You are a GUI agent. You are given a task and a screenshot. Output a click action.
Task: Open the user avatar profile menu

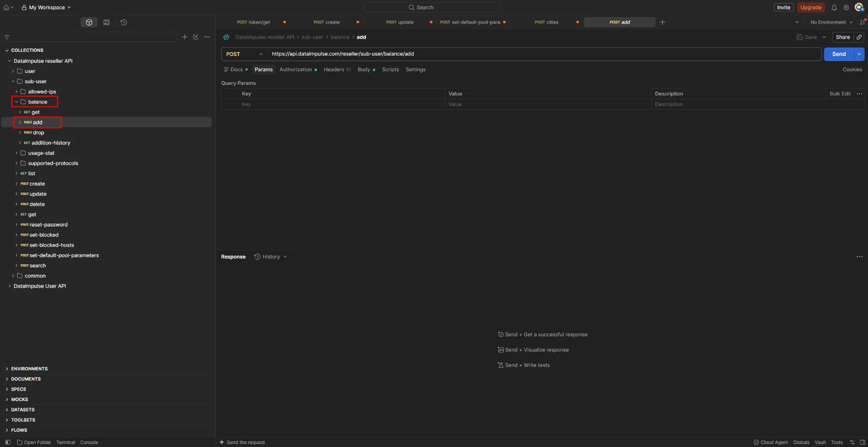click(x=859, y=7)
